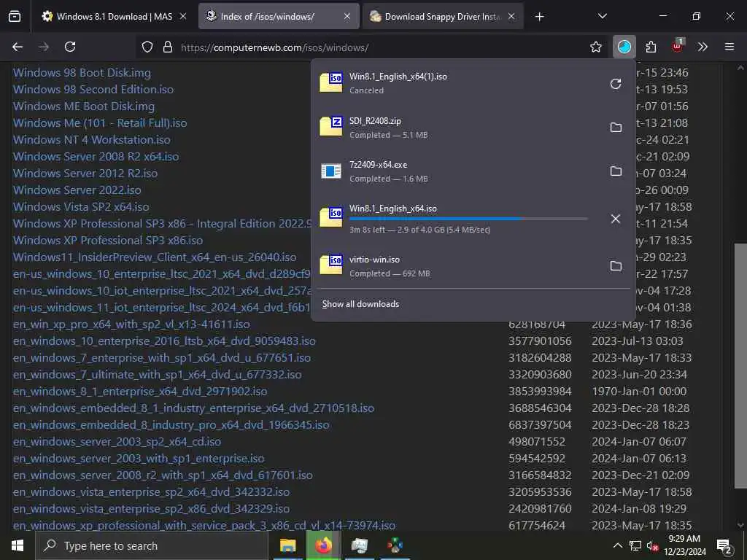Bookmark this page with star icon
The width and height of the screenshot is (747, 560).
point(595,47)
